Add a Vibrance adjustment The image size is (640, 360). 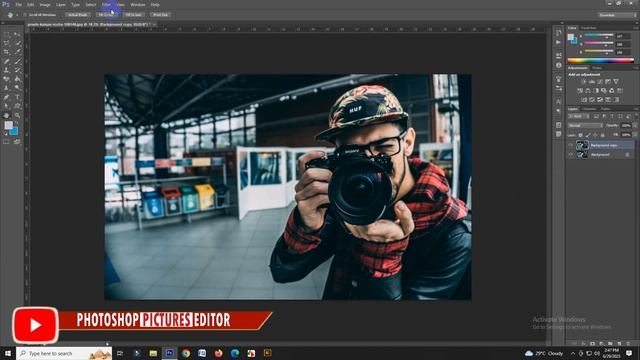[616, 82]
